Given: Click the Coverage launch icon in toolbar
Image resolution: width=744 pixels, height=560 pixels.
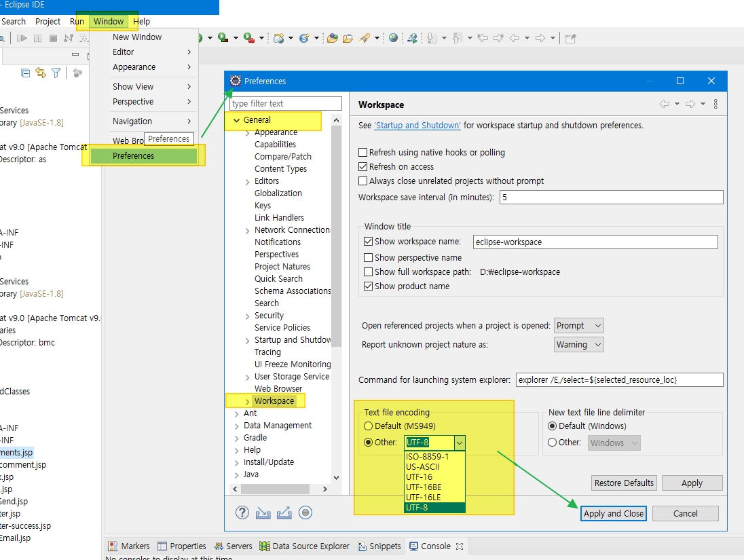Looking at the screenshot, I should coord(223,38).
